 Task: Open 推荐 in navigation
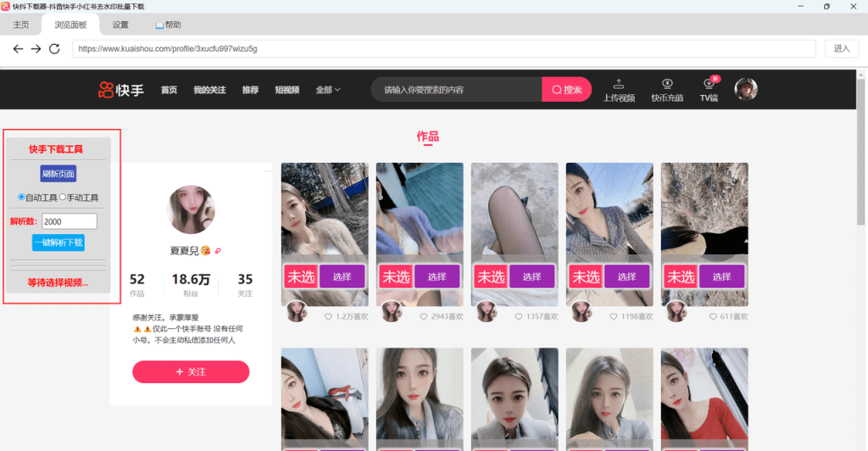tap(250, 90)
